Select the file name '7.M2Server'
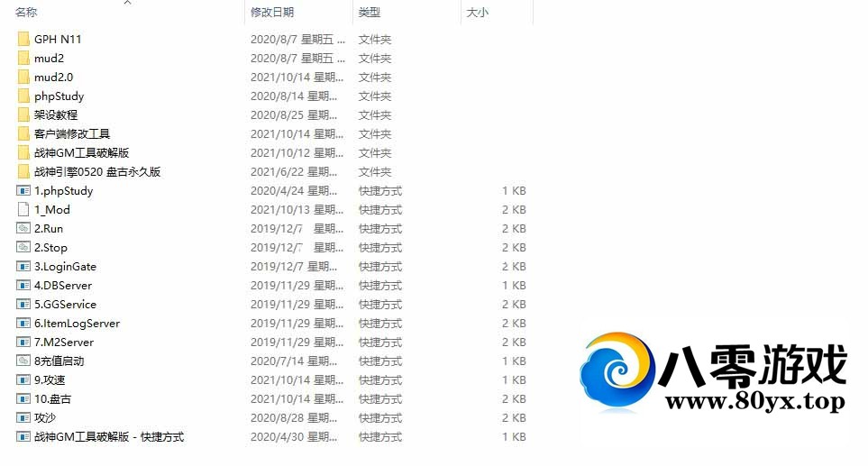Screen dimensions: 868x466 (x=64, y=342)
